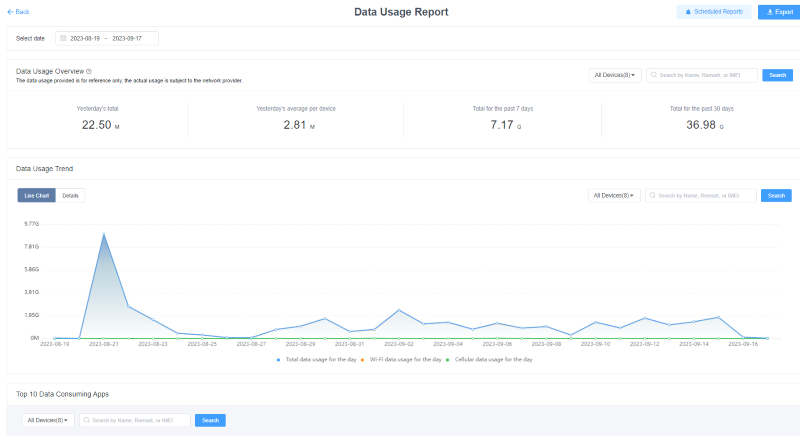
Task: Open the date range picker 2023-08-19 - 2023-09-17
Action: 107,38
